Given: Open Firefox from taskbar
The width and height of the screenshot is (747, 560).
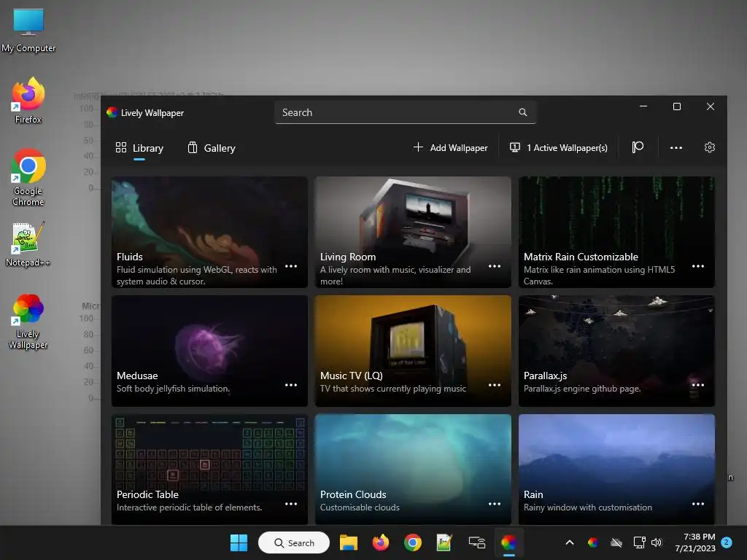Looking at the screenshot, I should pyautogui.click(x=381, y=542).
